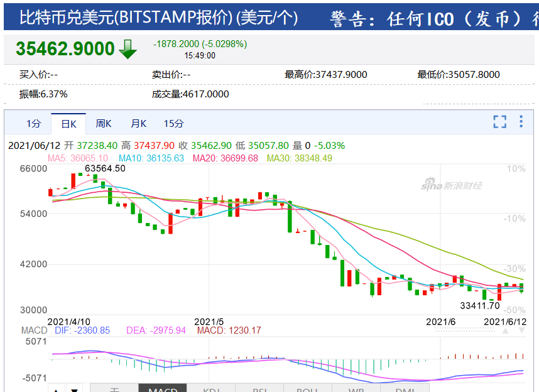Click the -5.03% change in chart legend
539x392 pixels.
[329, 146]
